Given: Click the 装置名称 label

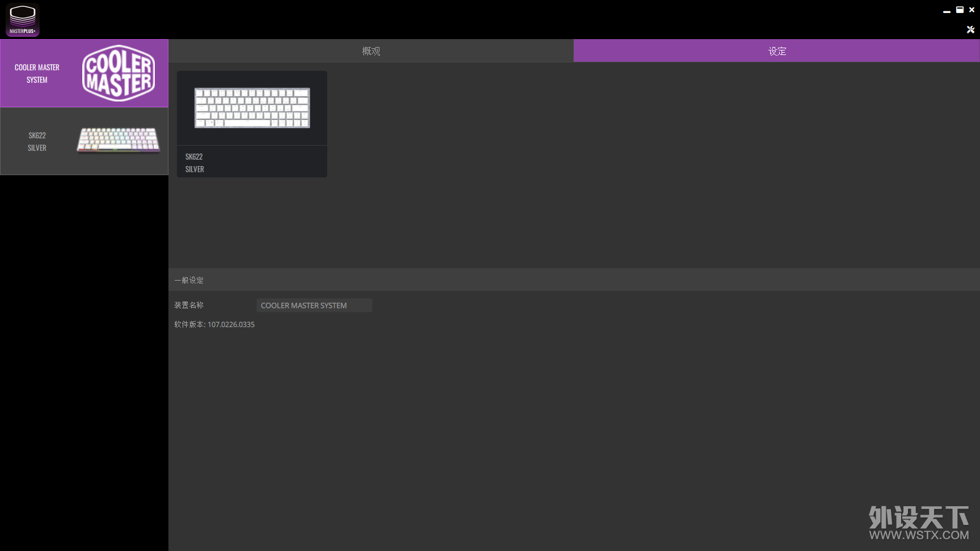Looking at the screenshot, I should (189, 306).
